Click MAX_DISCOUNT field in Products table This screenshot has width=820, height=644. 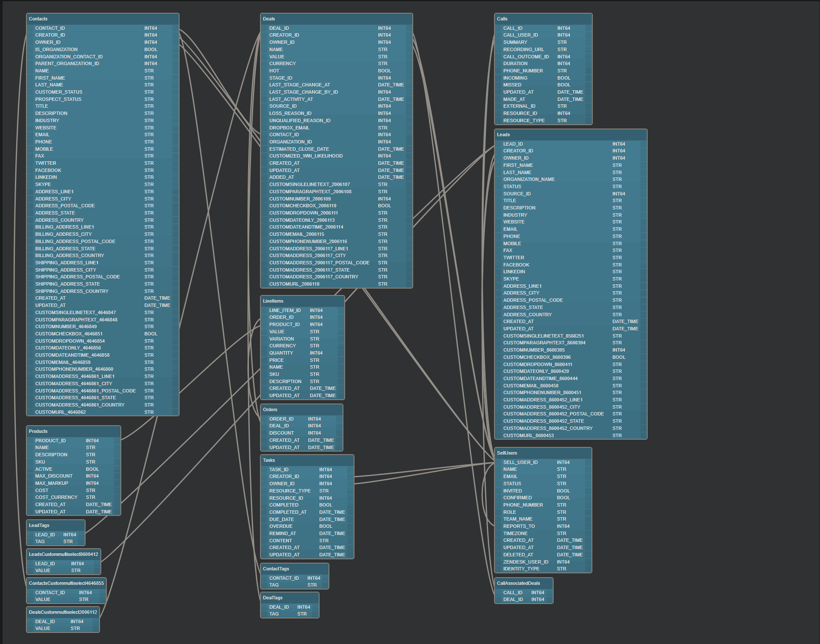(x=54, y=476)
